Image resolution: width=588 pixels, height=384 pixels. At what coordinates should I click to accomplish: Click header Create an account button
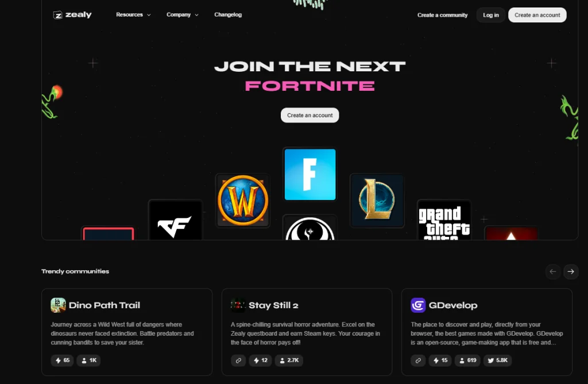(x=537, y=15)
